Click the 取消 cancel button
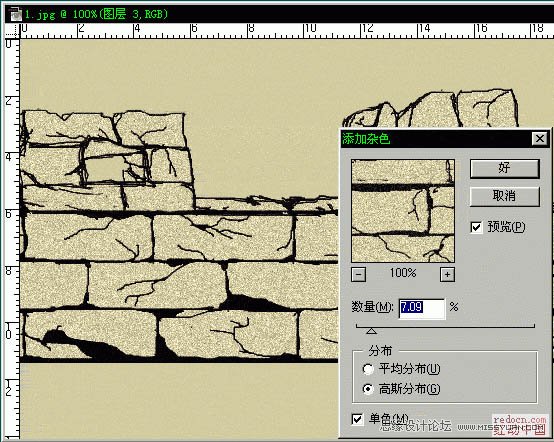 point(505,196)
